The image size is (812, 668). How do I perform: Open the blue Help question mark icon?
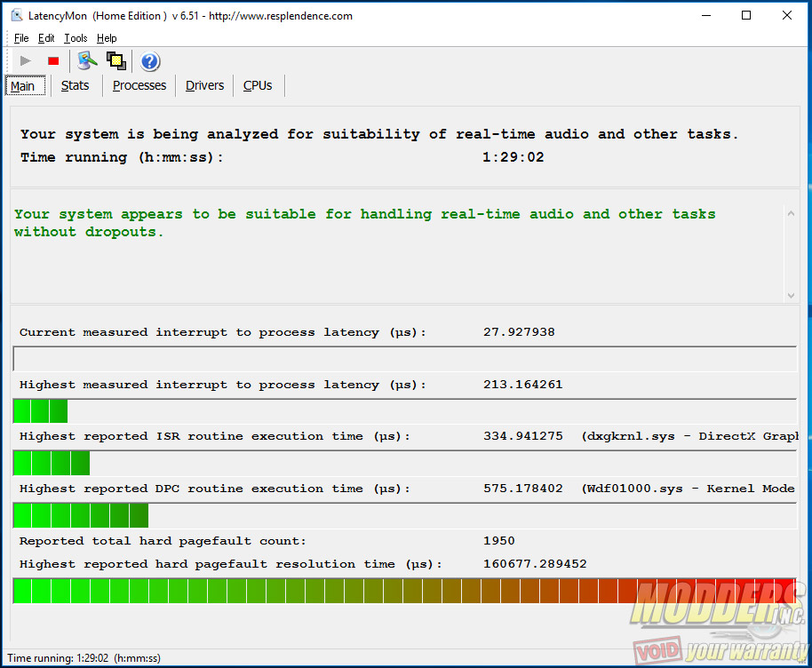149,61
